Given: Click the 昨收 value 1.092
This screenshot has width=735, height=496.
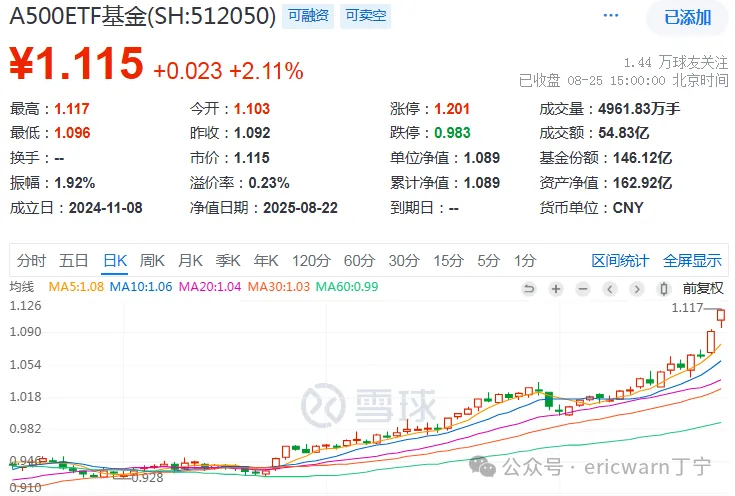Looking at the screenshot, I should pos(252,133).
